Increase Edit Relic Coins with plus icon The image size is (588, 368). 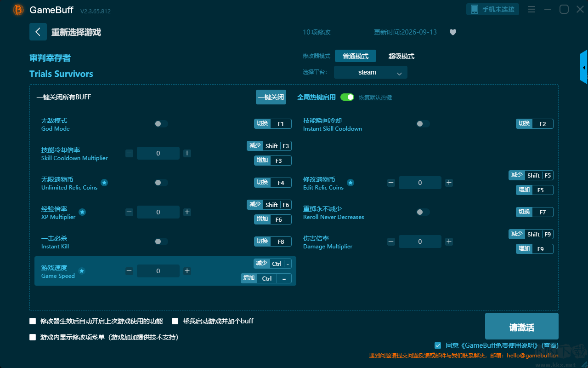click(449, 183)
